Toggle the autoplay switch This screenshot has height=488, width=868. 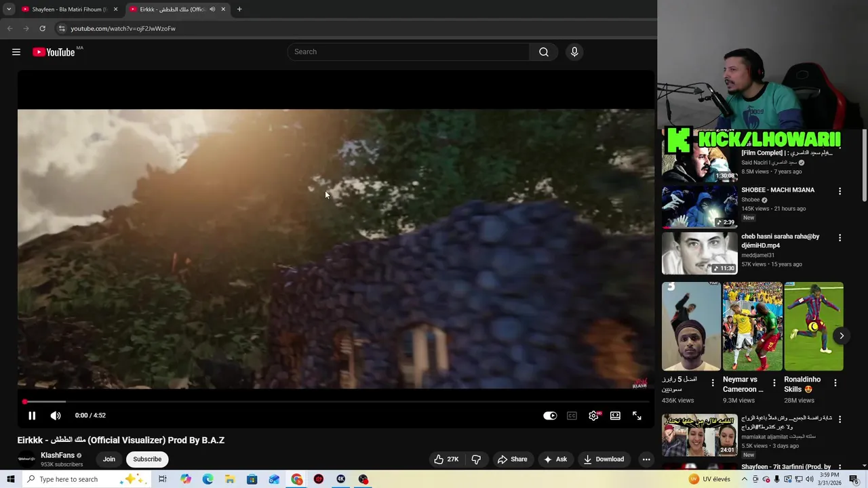tap(550, 415)
